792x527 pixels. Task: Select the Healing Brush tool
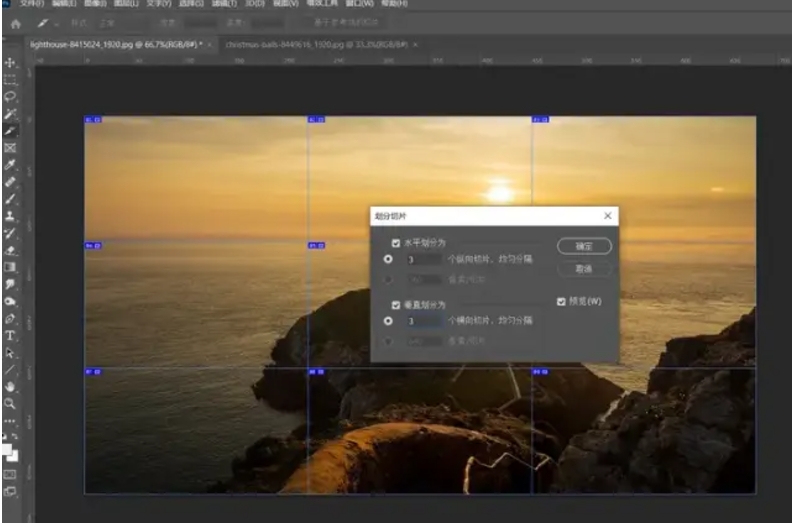coord(10,182)
